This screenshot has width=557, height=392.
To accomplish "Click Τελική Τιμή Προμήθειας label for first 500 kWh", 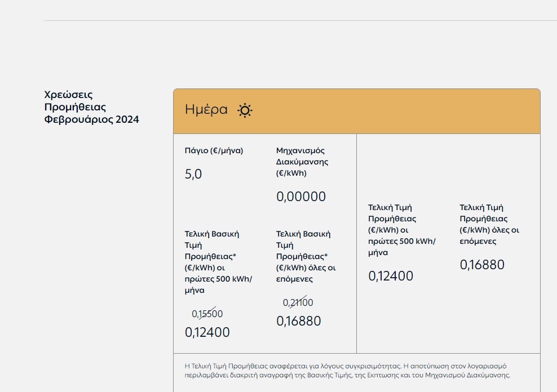I will pyautogui.click(x=402, y=230).
